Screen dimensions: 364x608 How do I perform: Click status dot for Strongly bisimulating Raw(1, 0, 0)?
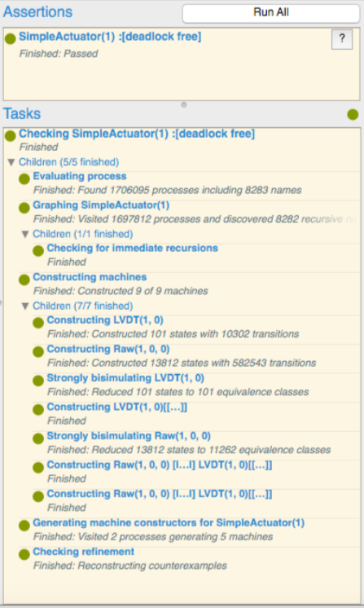[38, 438]
